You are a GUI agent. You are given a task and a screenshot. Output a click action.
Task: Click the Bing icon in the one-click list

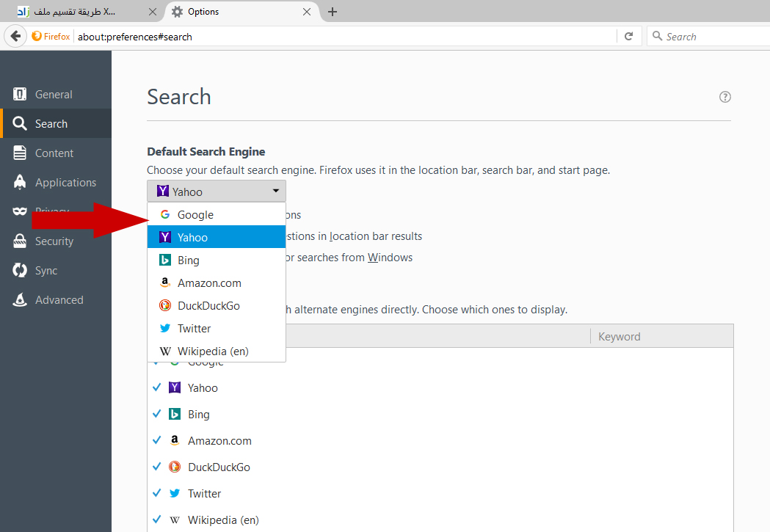(x=174, y=414)
